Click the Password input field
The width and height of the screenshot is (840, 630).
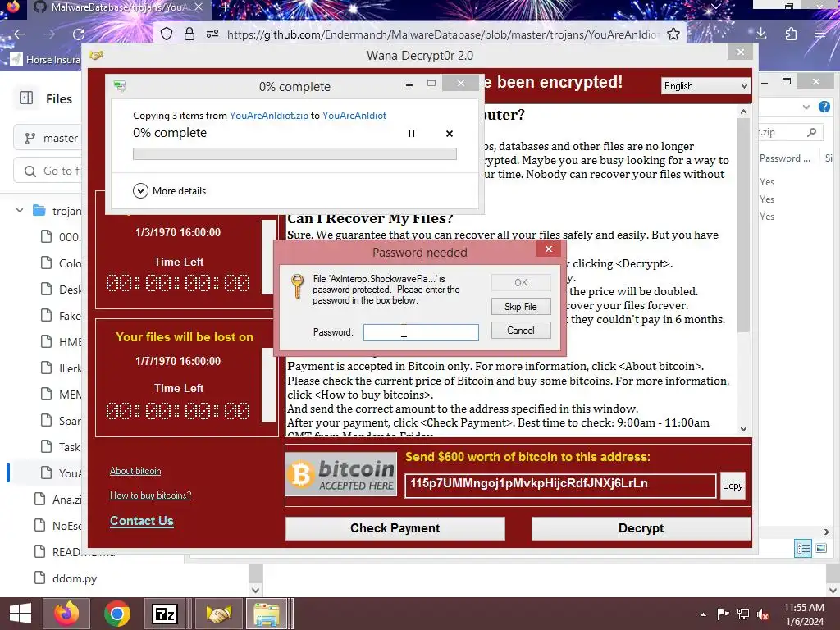(x=421, y=332)
